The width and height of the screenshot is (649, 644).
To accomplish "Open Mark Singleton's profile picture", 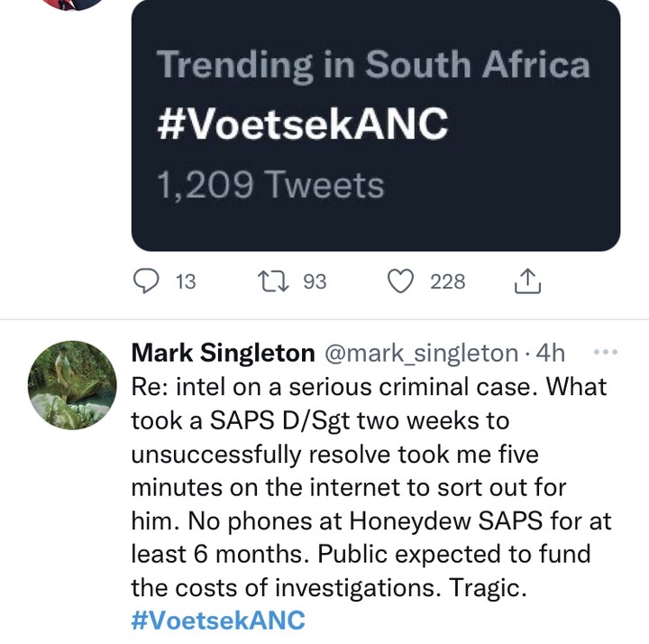I will (x=72, y=385).
